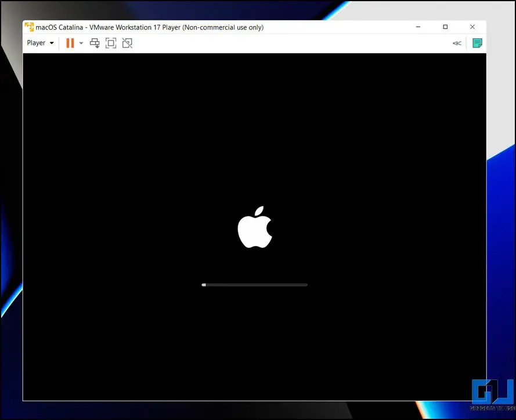Screen dimensions: 516x420
Task: Minimize the VMware Player window
Action: [418, 27]
